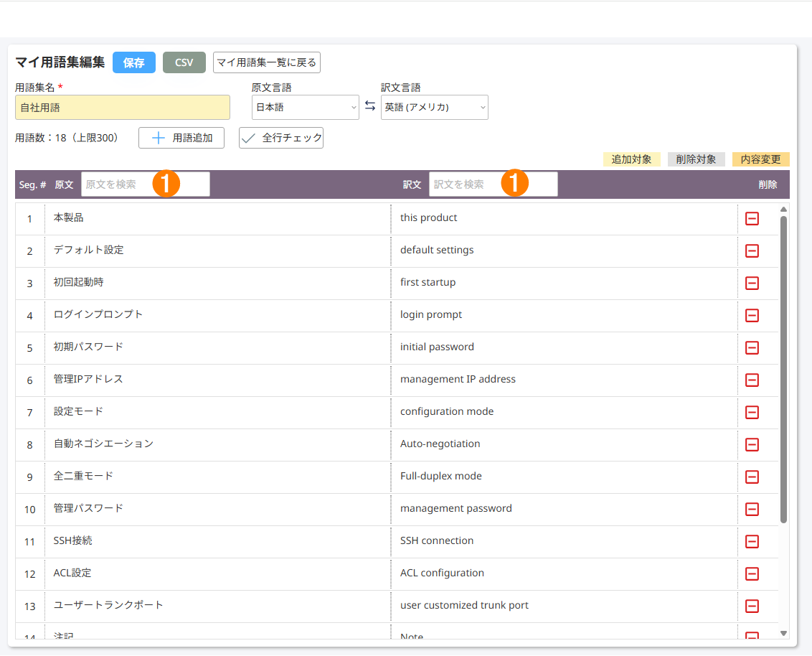Screen dimensions: 812x656
Task: Remove the 初期パスワード entry
Action: click(752, 347)
